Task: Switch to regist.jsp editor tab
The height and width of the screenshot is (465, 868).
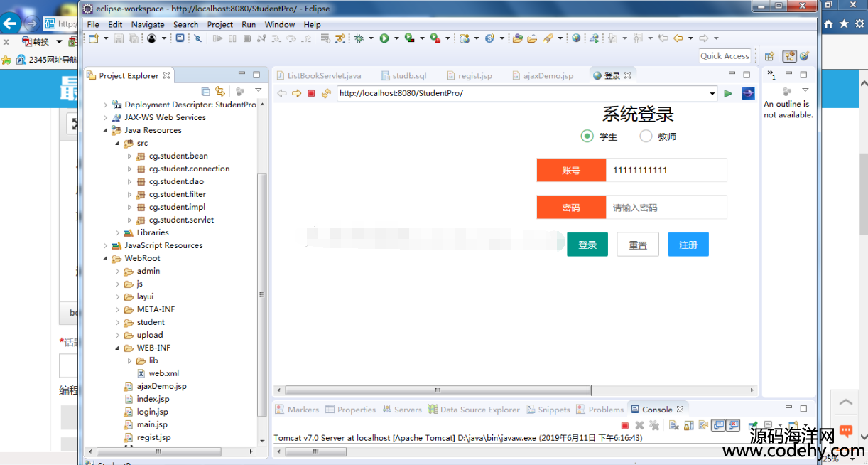Action: 474,75
